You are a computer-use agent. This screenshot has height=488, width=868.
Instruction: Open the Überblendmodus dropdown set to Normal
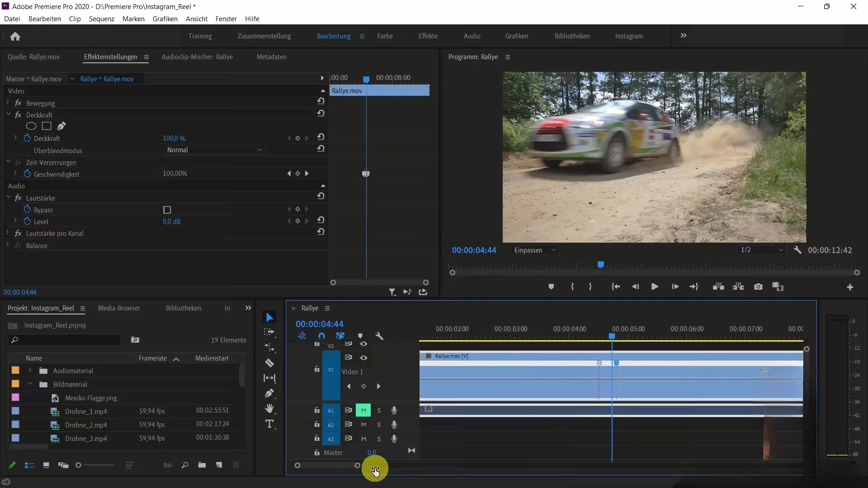[x=214, y=150]
